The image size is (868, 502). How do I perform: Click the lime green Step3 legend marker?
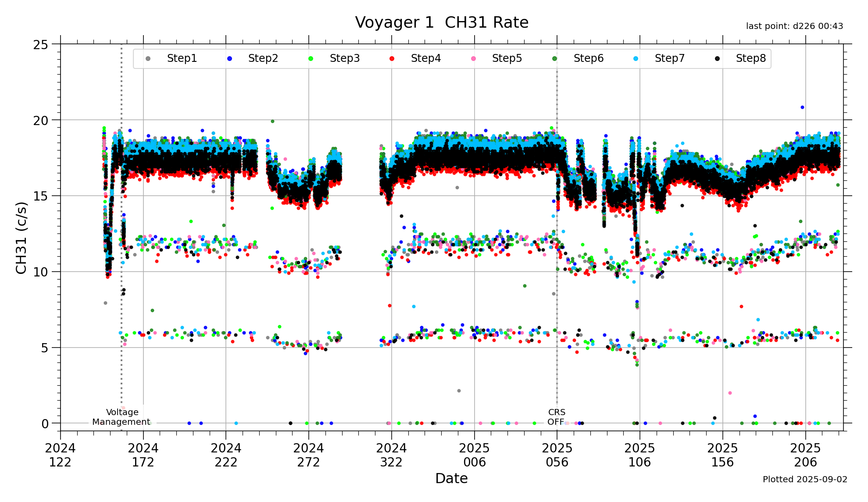[x=311, y=59]
